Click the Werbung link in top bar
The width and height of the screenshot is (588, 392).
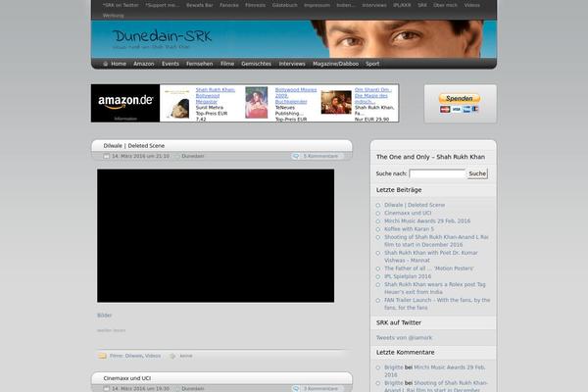click(114, 16)
